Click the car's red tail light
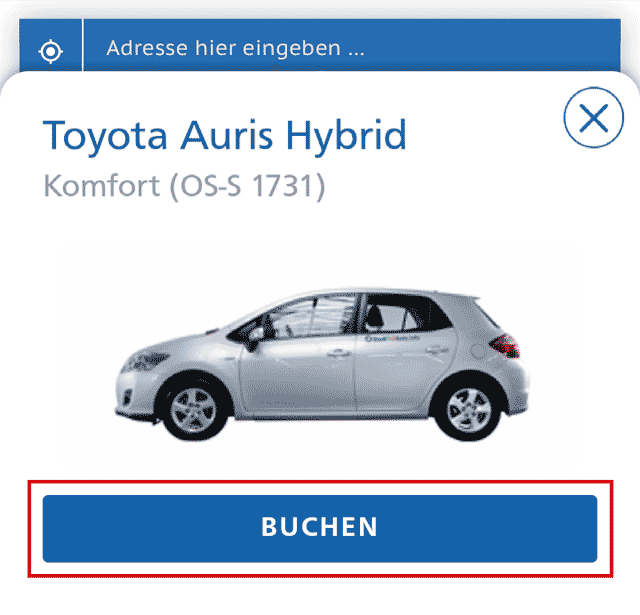This screenshot has width=640, height=615. click(x=506, y=345)
